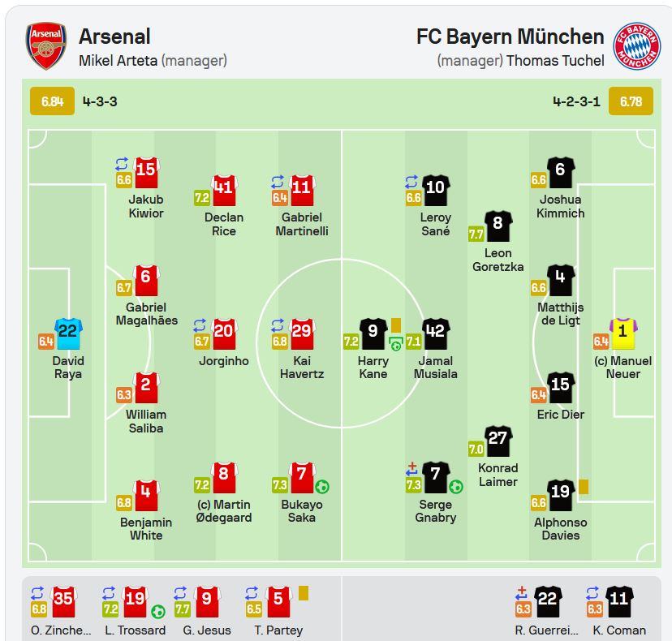Click David Raya's goalkeeper shirt
The image size is (672, 641).
click(68, 333)
